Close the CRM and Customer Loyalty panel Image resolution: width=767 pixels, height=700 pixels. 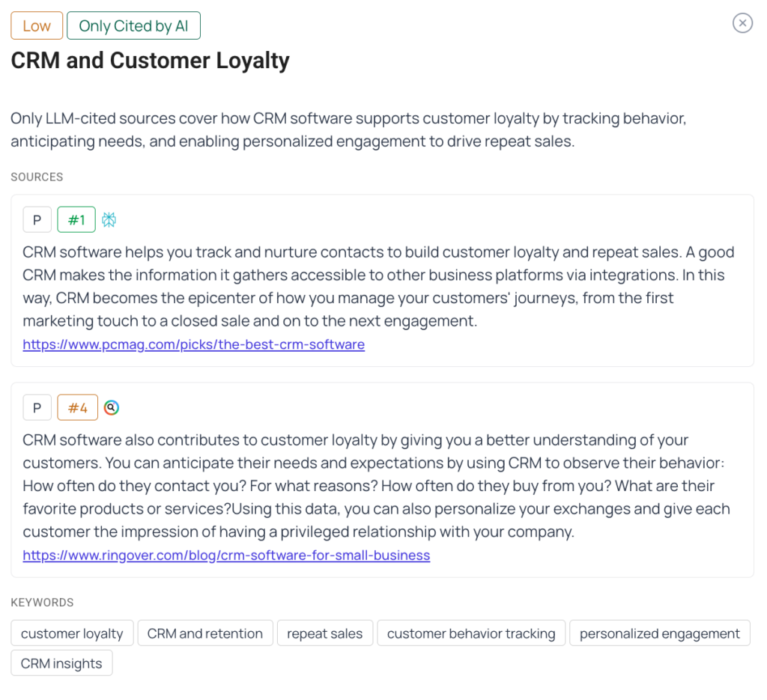(742, 24)
